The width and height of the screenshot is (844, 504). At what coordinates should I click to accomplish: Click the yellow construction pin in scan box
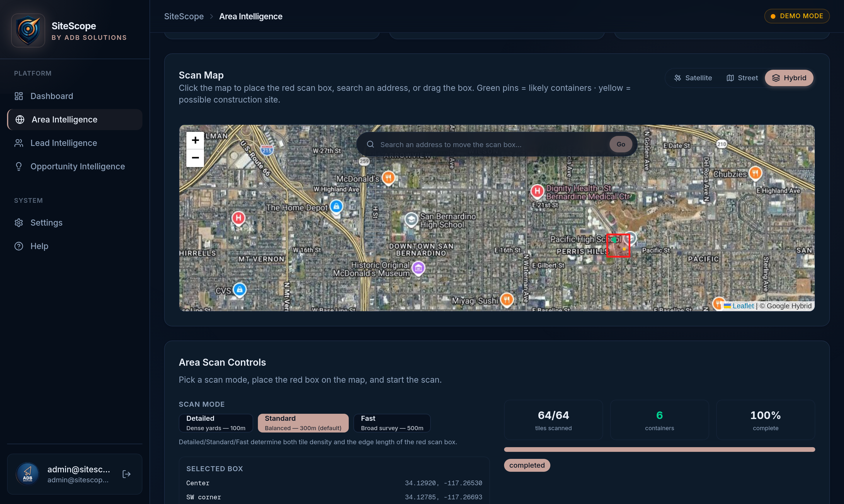click(x=624, y=249)
